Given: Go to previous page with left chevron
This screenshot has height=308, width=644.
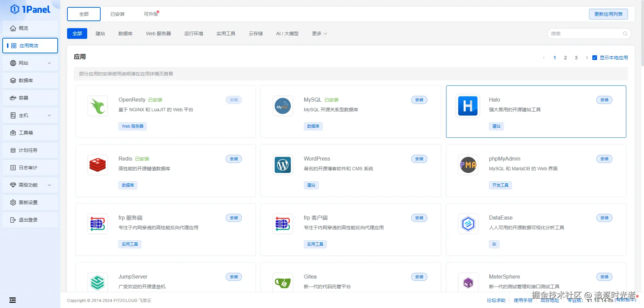Looking at the screenshot, I should [x=544, y=58].
